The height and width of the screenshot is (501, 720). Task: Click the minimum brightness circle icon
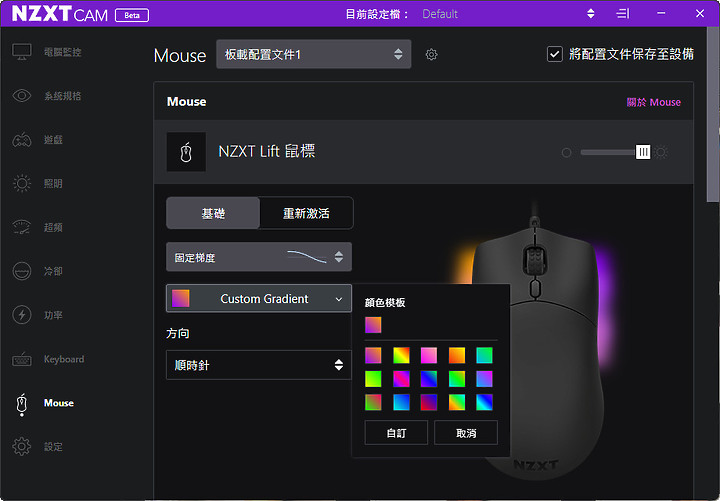click(x=567, y=152)
